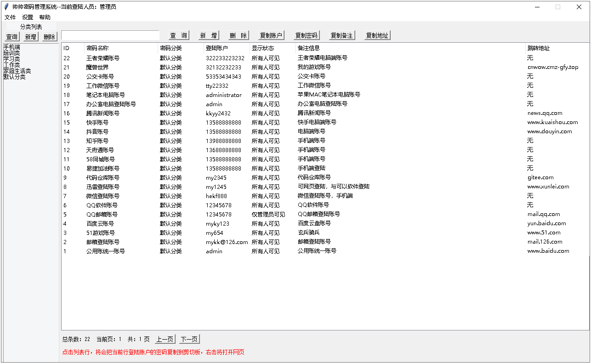Select the 公用账统一账号 name cell
Screen dimensions: 591x364
coord(106,251)
